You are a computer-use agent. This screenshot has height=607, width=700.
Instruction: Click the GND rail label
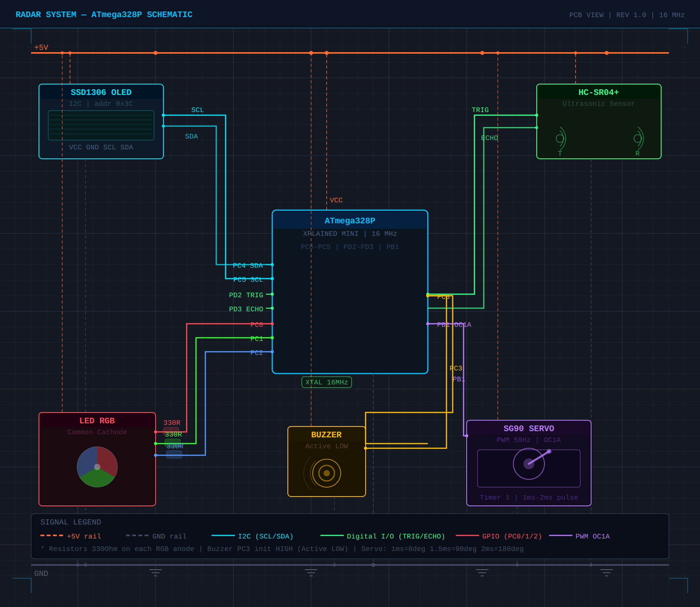[x=41, y=574]
